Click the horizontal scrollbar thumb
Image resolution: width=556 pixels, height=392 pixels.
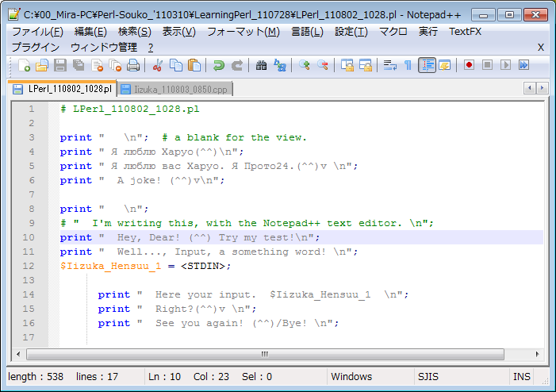pos(265,354)
